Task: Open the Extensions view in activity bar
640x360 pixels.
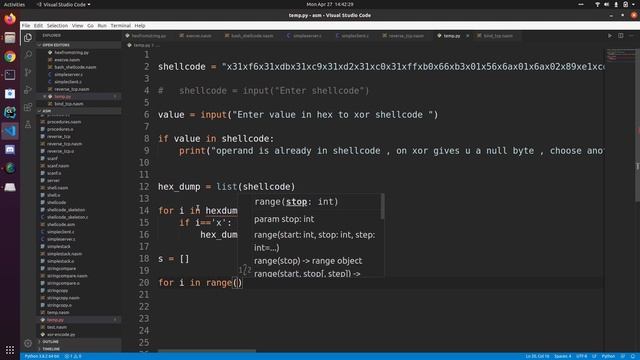Action: [28, 107]
